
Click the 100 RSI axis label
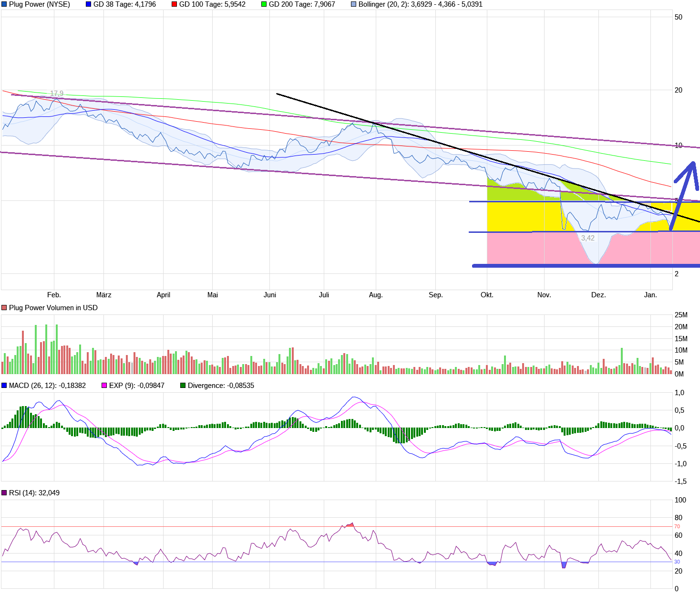pos(680,500)
